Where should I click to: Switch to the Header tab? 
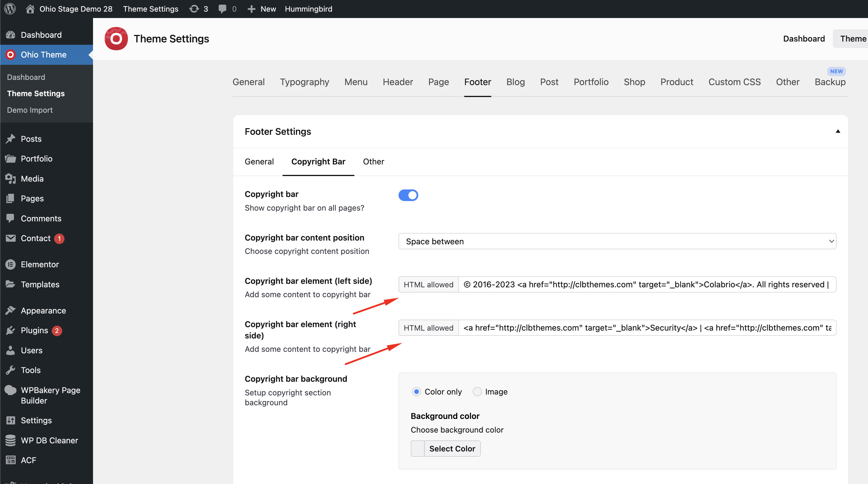[x=398, y=82]
